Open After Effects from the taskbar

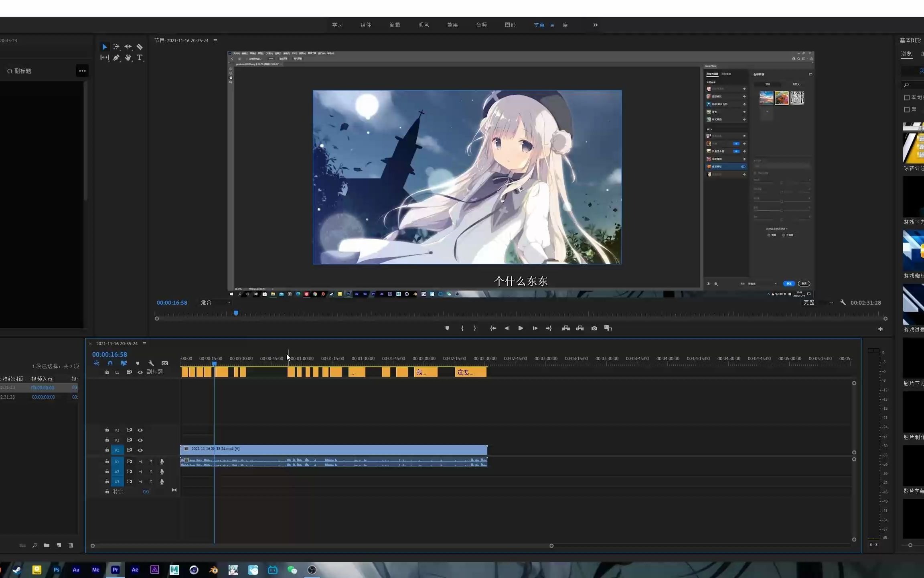pos(135,570)
